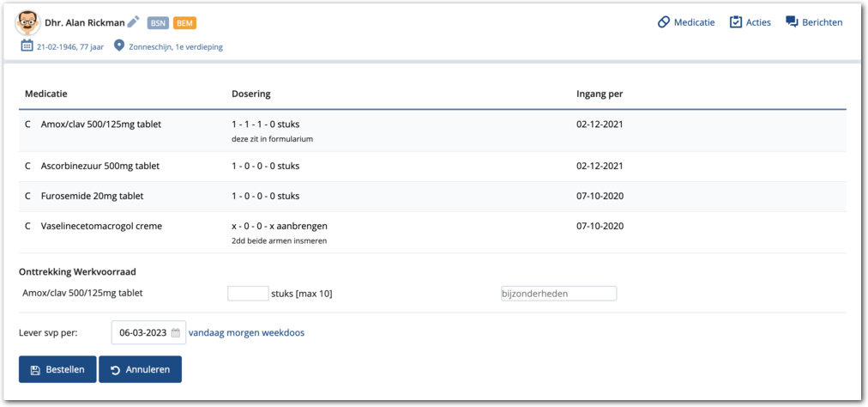Open Berichten messages
Screen dimensions: 868x407
click(814, 22)
